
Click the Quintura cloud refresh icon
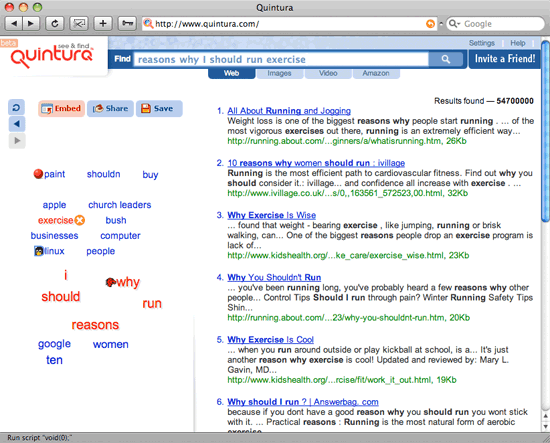16,107
